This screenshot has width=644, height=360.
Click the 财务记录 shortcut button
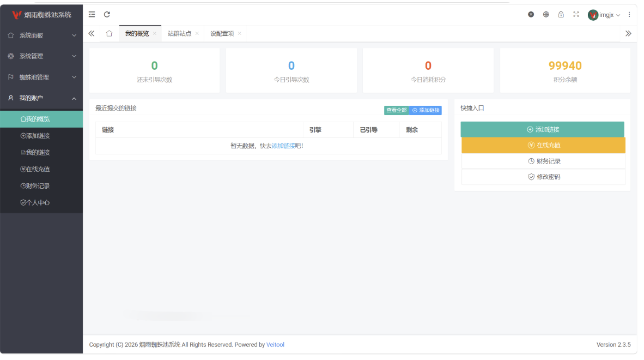pyautogui.click(x=543, y=161)
